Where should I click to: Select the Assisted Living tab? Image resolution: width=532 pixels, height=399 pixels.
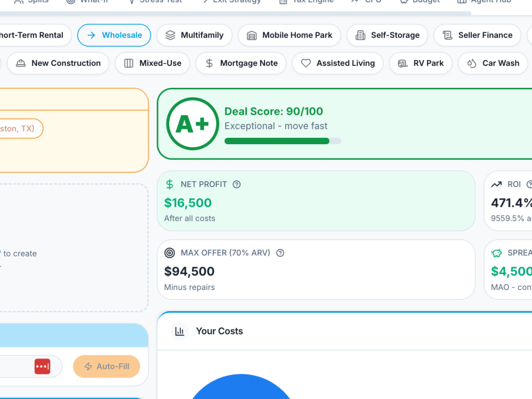point(338,63)
